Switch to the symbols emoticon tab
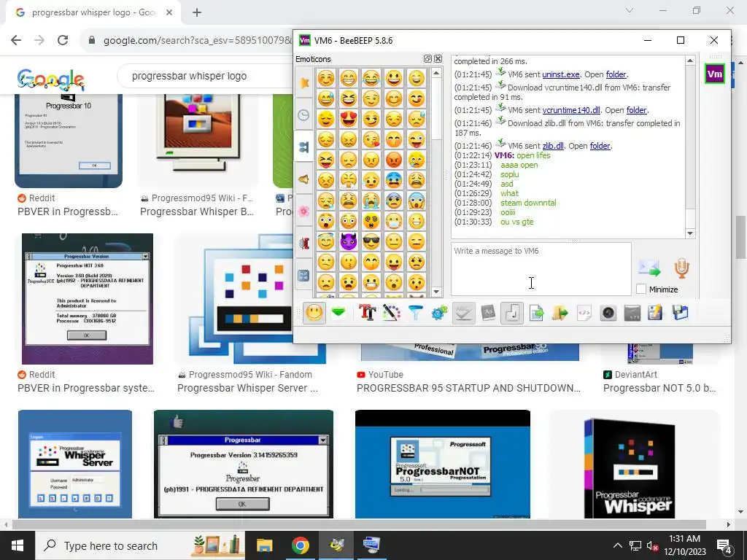The image size is (747, 560). 304,276
